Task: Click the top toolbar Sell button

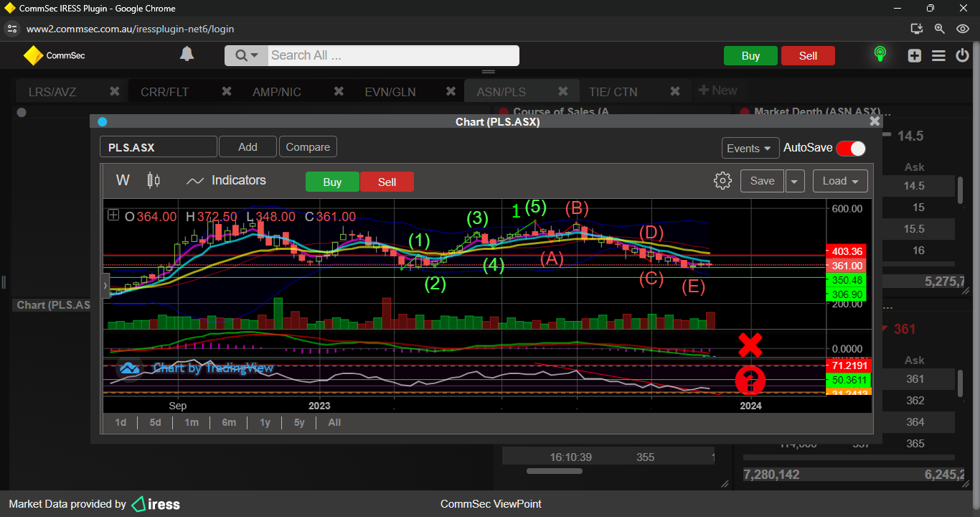Action: click(x=808, y=56)
